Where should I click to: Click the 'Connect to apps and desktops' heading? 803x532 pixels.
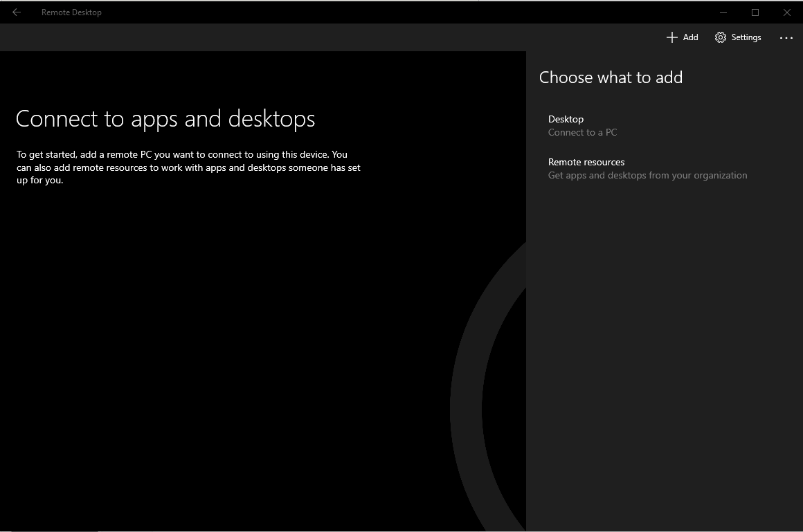(165, 119)
